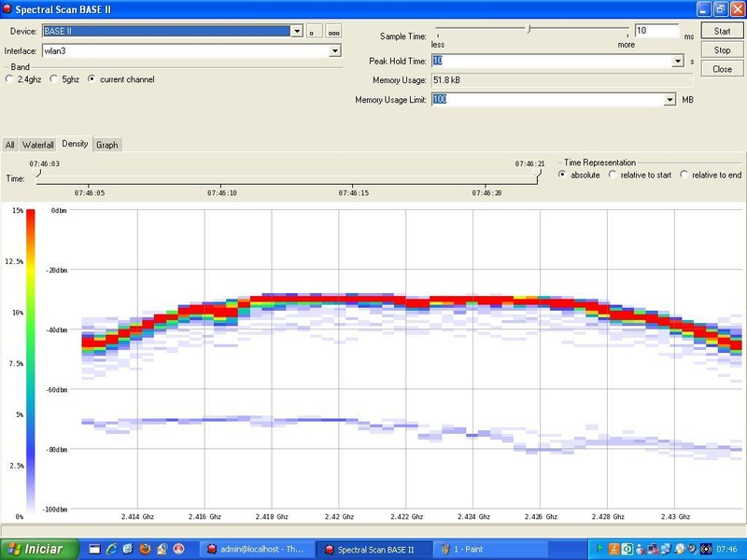747x560 pixels.
Task: Expand the Memory Usage Limit dropdown
Action: 669,100
